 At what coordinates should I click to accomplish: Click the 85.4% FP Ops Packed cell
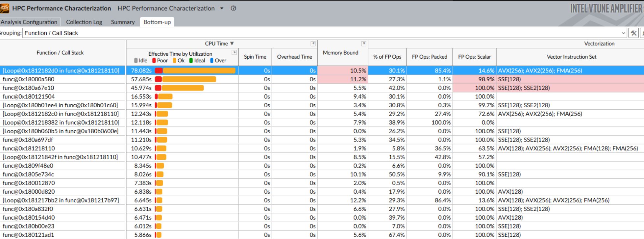click(430, 70)
